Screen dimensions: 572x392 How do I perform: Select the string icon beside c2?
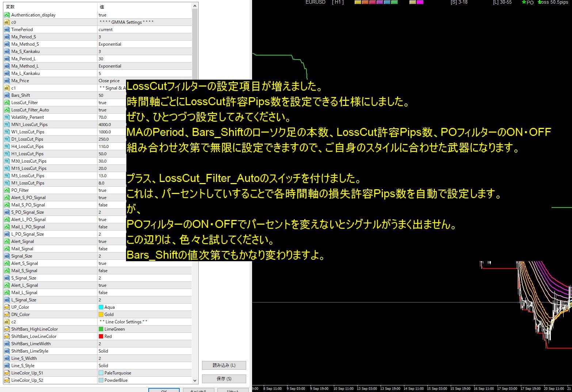pyautogui.click(x=7, y=322)
